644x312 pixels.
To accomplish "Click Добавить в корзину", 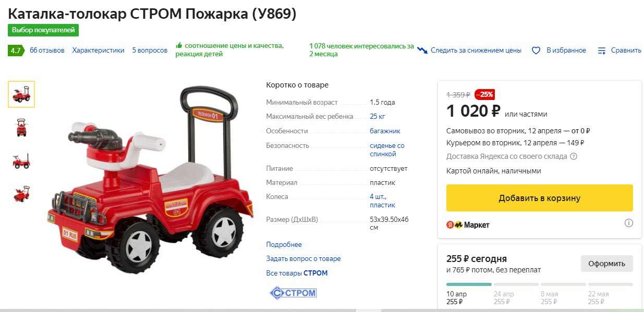I will click(x=539, y=197).
